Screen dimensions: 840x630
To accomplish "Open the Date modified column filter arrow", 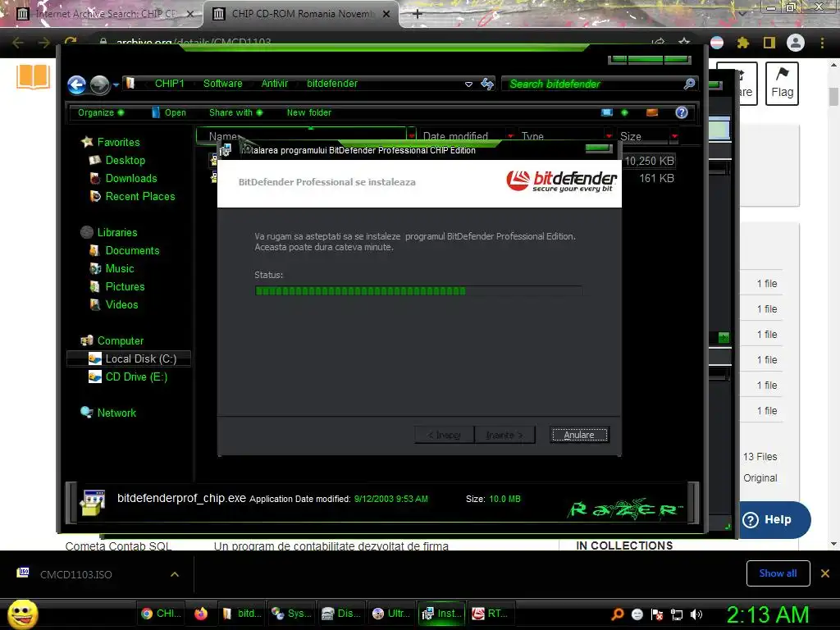I will [x=510, y=136].
